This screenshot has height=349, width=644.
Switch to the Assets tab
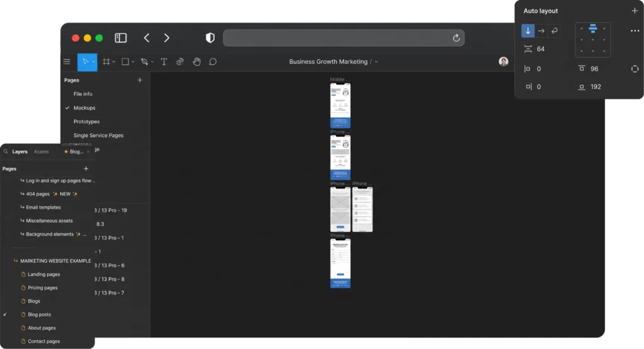[x=41, y=152]
